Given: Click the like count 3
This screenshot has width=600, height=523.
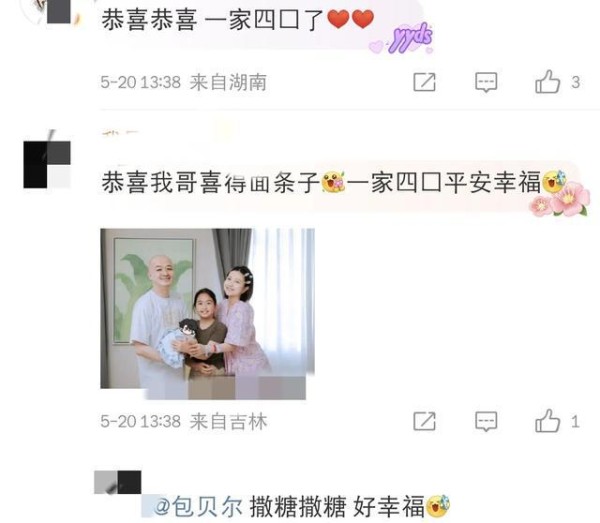Looking at the screenshot, I should (x=576, y=82).
